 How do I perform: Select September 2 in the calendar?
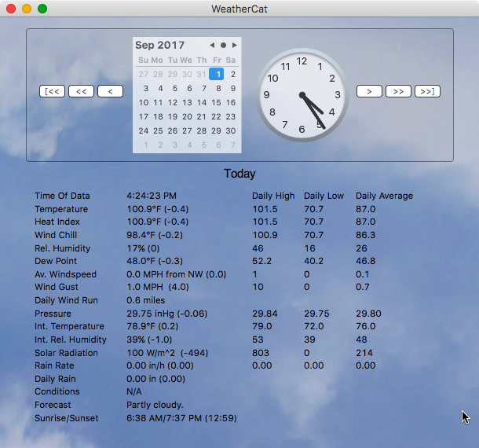pyautogui.click(x=233, y=74)
